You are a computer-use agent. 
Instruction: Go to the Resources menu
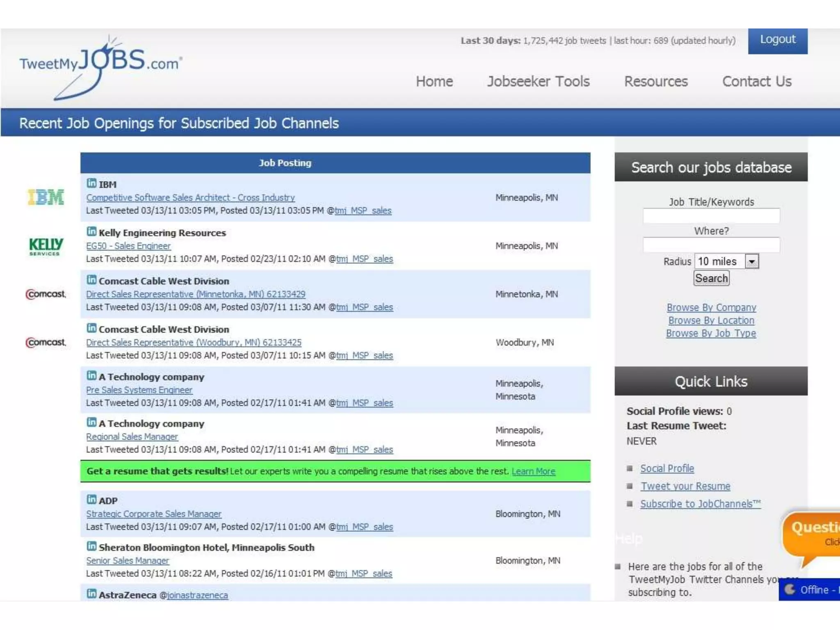coord(655,81)
